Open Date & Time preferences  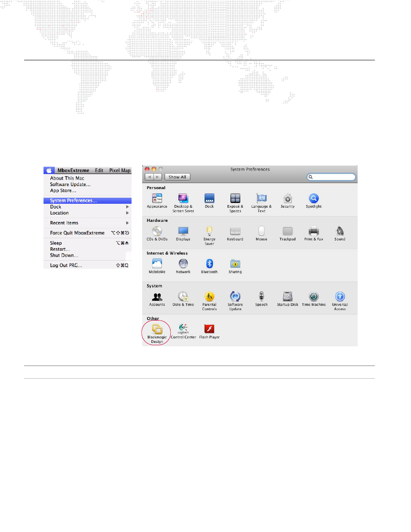pyautogui.click(x=183, y=299)
